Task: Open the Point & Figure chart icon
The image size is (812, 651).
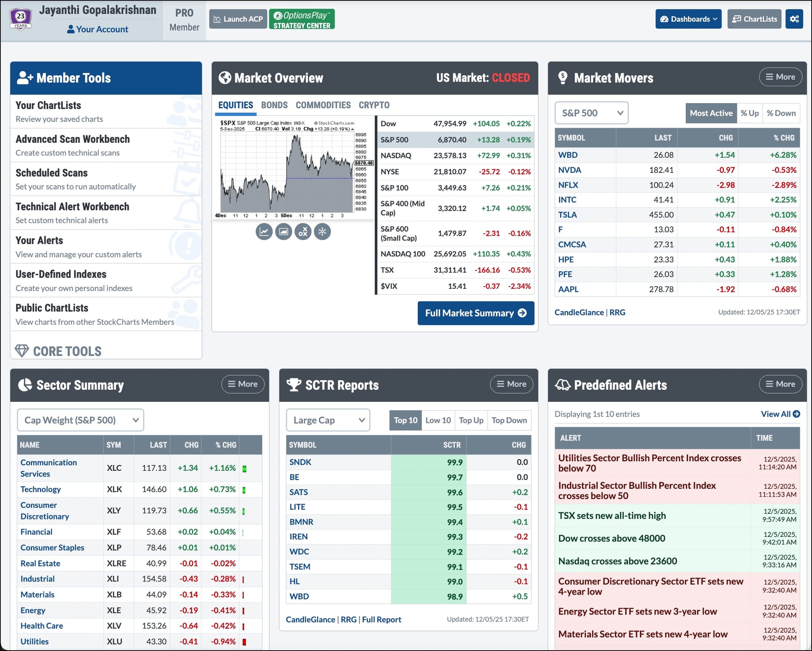Action: (x=303, y=232)
